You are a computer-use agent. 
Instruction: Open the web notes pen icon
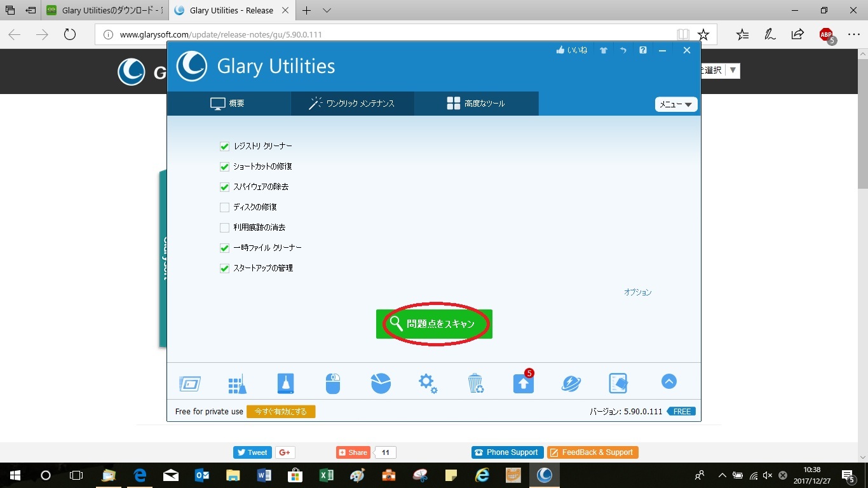click(x=770, y=34)
